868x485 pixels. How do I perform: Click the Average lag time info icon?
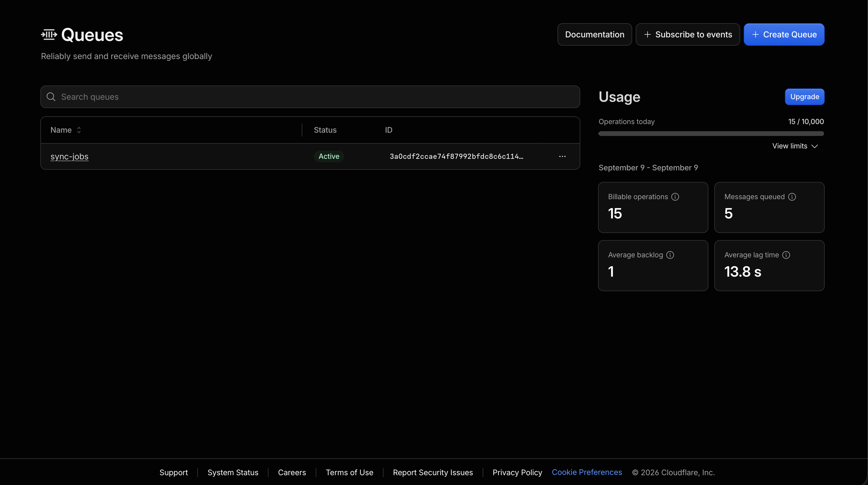[786, 255]
